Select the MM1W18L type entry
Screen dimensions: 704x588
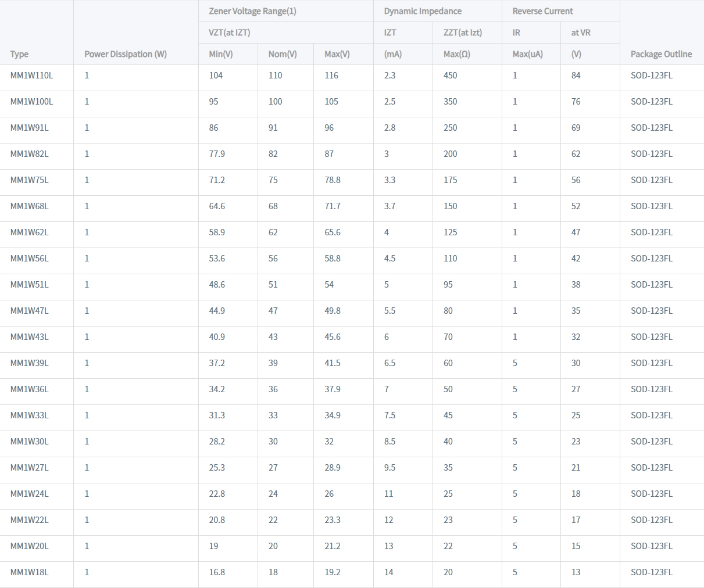click(30, 572)
